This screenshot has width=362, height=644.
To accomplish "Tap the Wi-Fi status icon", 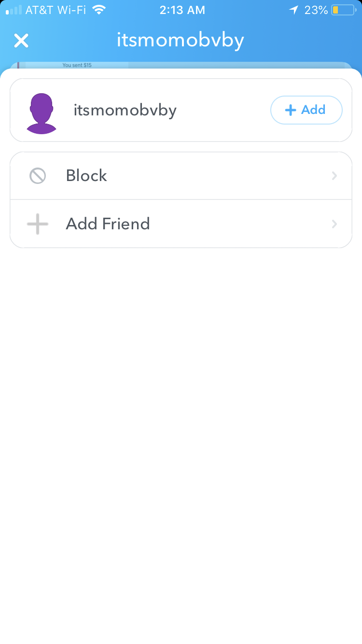I will pos(99,10).
